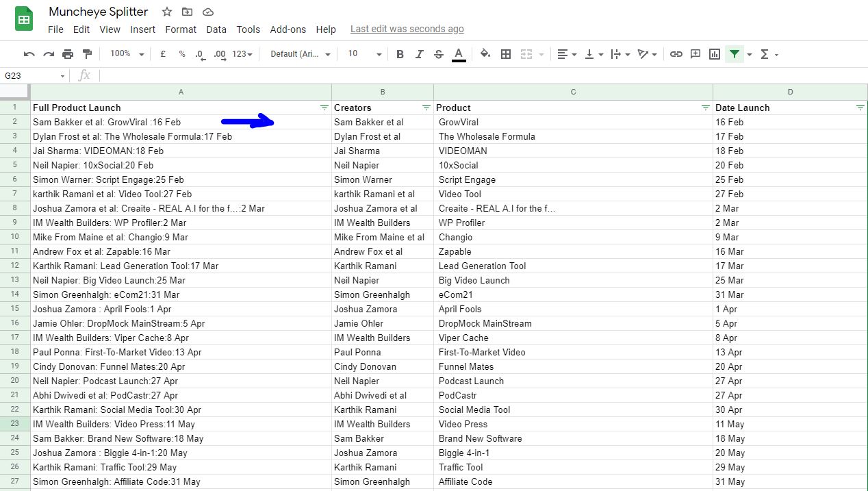This screenshot has width=868, height=491.
Task: Open the Insert menu
Action: click(142, 29)
